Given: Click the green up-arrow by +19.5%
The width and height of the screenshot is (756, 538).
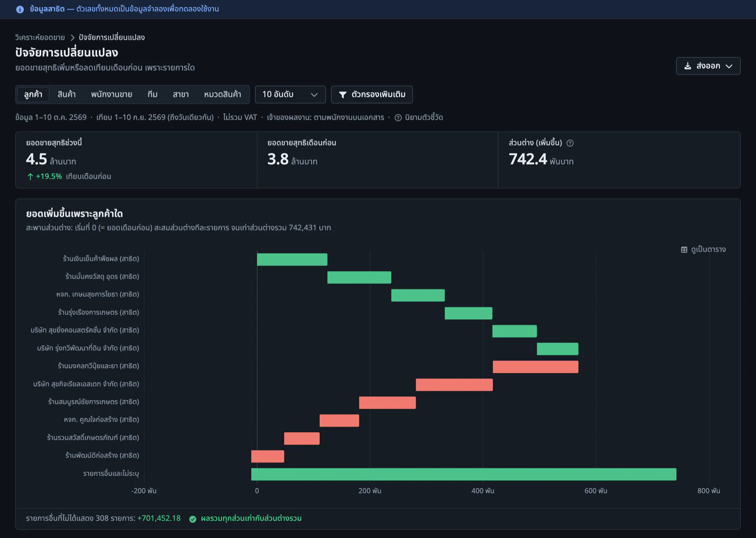Looking at the screenshot, I should pyautogui.click(x=30, y=177).
